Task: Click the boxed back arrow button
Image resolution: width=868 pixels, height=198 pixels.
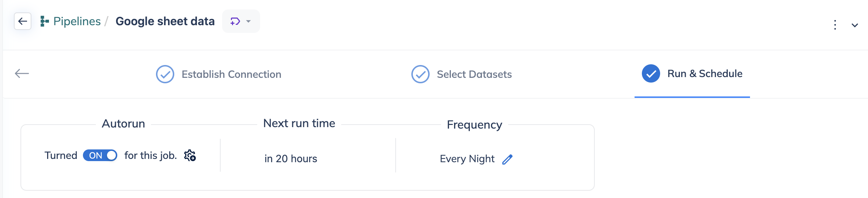Action: 23,21
